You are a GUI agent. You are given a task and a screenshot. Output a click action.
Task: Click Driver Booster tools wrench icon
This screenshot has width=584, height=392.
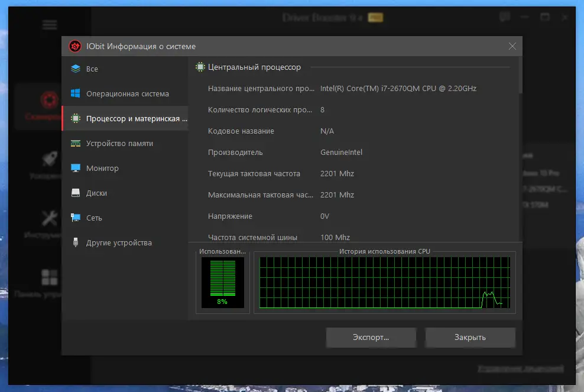pyautogui.click(x=50, y=218)
